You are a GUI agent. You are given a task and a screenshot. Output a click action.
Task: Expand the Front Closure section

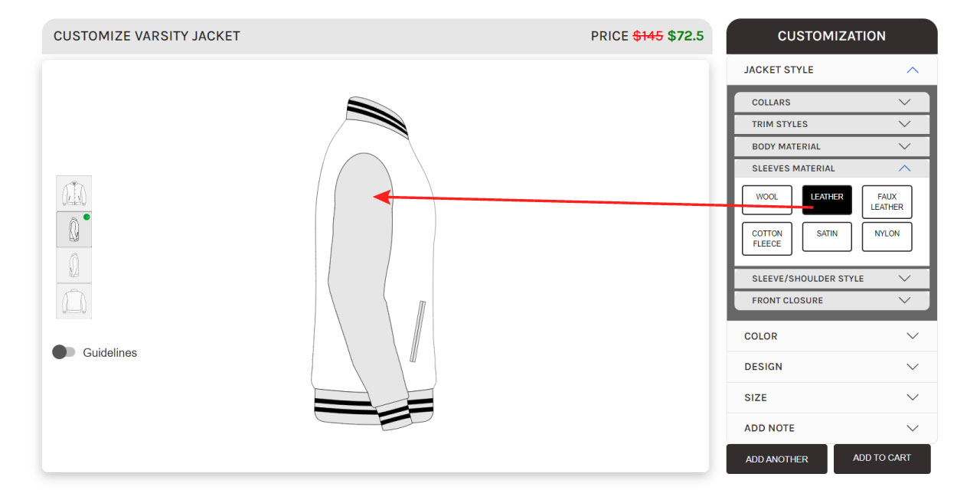(831, 300)
